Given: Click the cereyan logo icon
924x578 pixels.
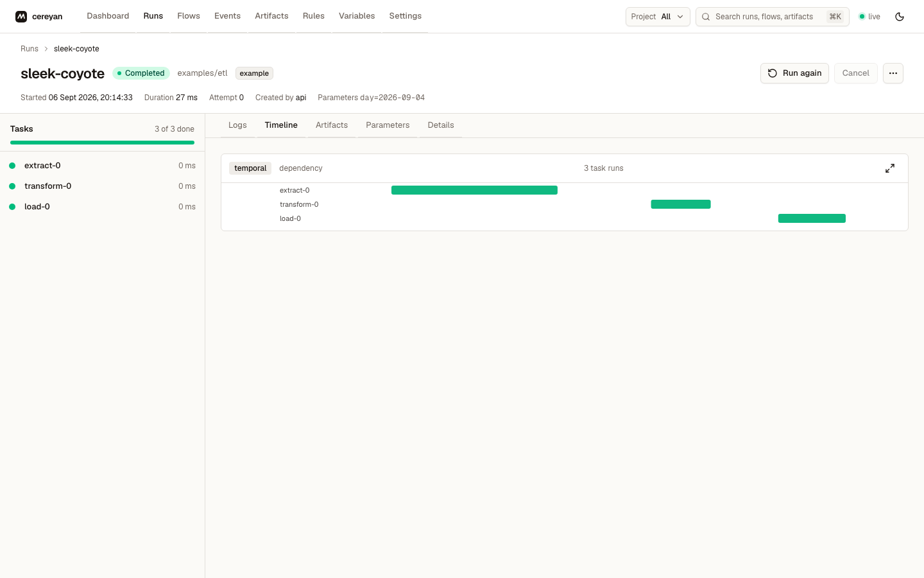Looking at the screenshot, I should click(21, 17).
